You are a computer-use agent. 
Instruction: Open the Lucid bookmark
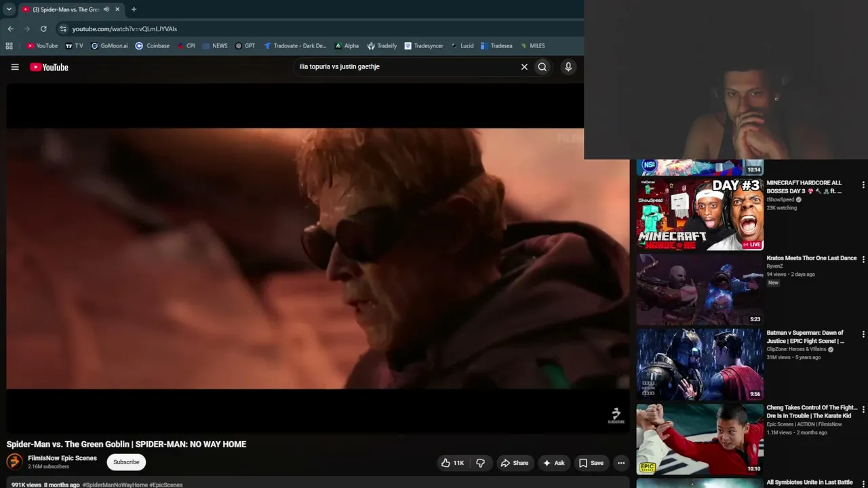click(462, 46)
